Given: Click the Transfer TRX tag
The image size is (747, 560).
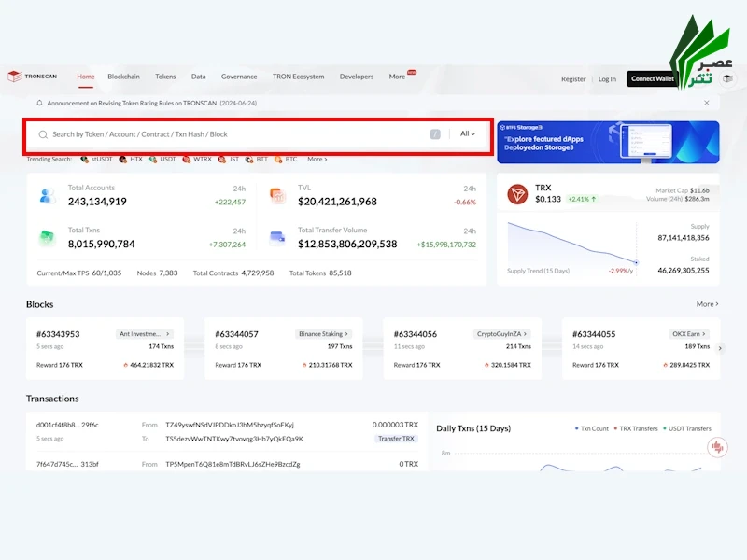Looking at the screenshot, I should point(396,439).
